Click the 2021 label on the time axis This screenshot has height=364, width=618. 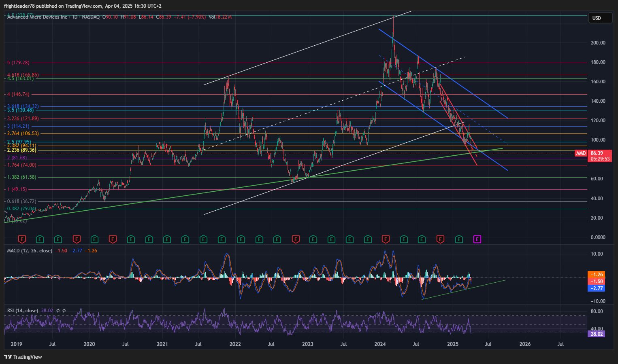pyautogui.click(x=162, y=344)
